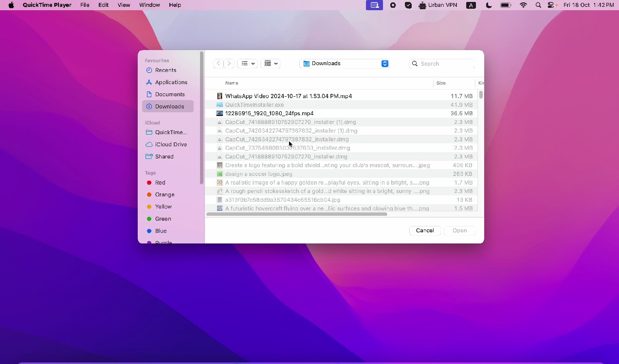Click the 36.5 MB size cell

pos(461,113)
